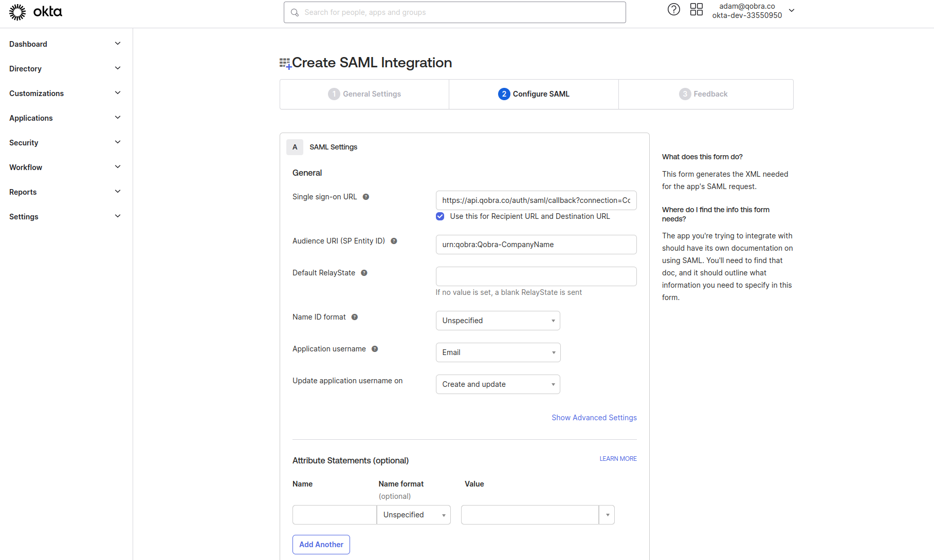Click the Create SAML Integration grid icon
Image resolution: width=934 pixels, height=560 pixels.
click(x=285, y=63)
